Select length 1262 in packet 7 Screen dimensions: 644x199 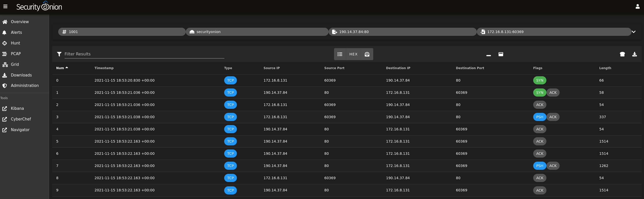[604, 166]
